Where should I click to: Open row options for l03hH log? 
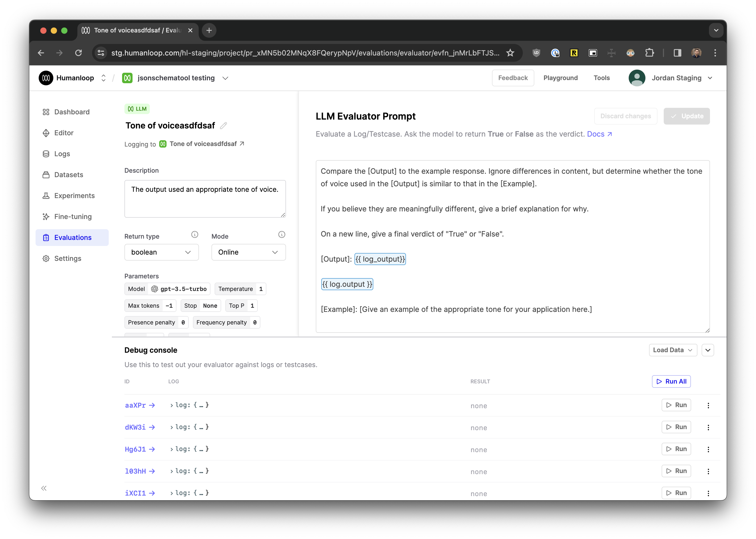pos(708,471)
